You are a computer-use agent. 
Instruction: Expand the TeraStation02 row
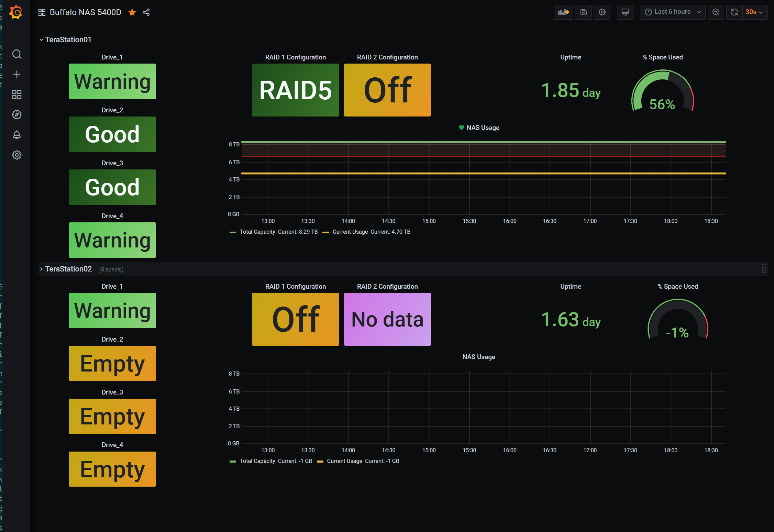[x=68, y=269]
